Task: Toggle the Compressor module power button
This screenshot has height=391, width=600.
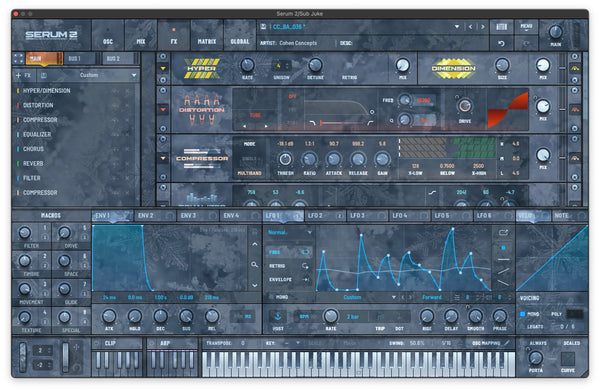Action: pos(163,139)
